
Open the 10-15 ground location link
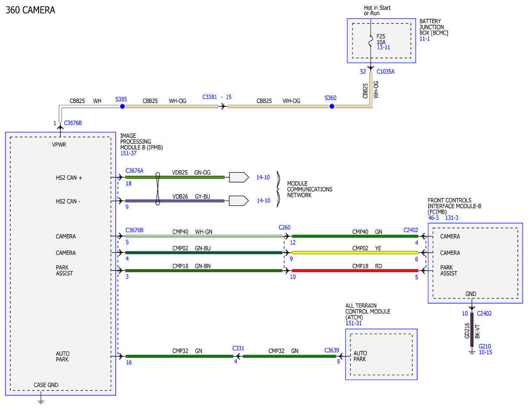tap(485, 352)
